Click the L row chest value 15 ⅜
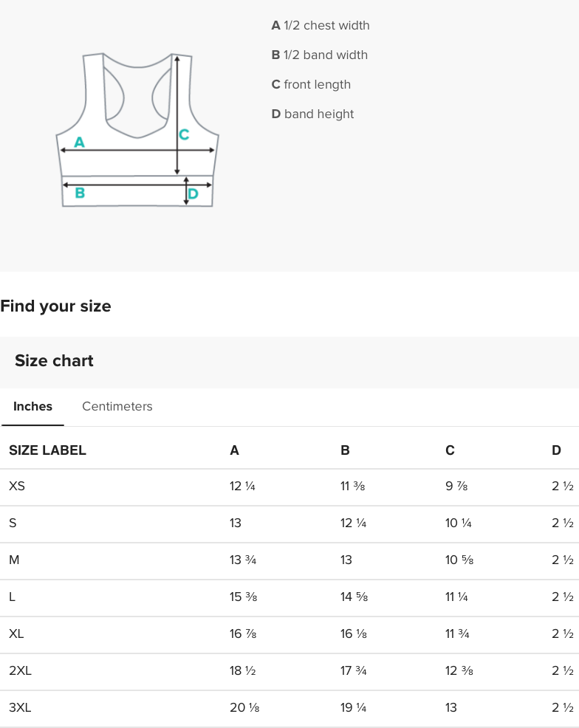579x728 pixels. (x=243, y=597)
